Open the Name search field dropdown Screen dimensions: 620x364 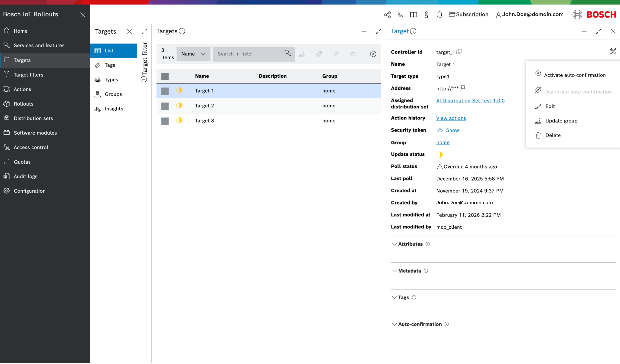pyautogui.click(x=193, y=54)
